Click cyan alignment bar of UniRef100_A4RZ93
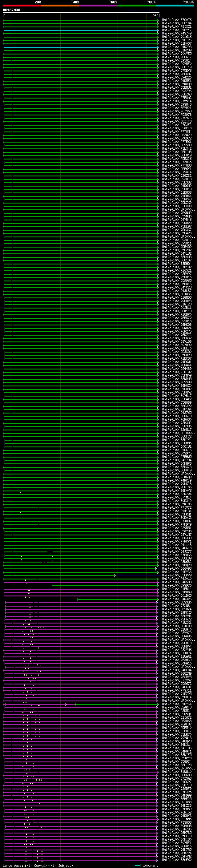 pyautogui.click(x=81, y=47)
